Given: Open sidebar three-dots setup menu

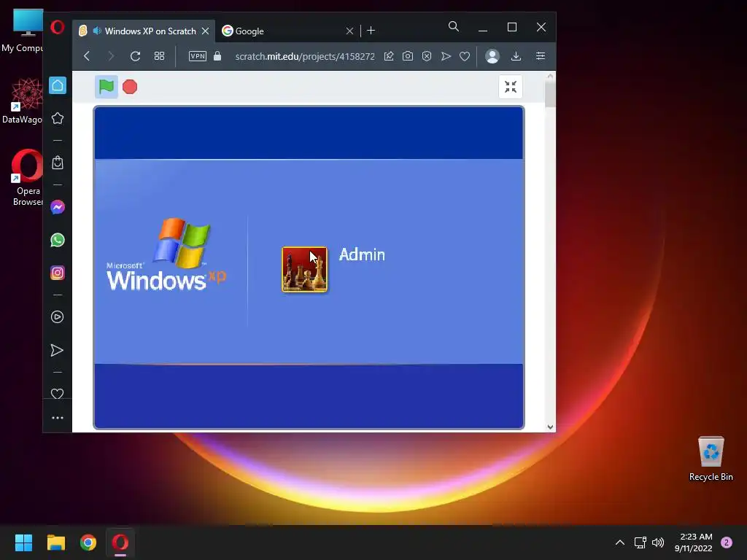Looking at the screenshot, I should click(58, 418).
